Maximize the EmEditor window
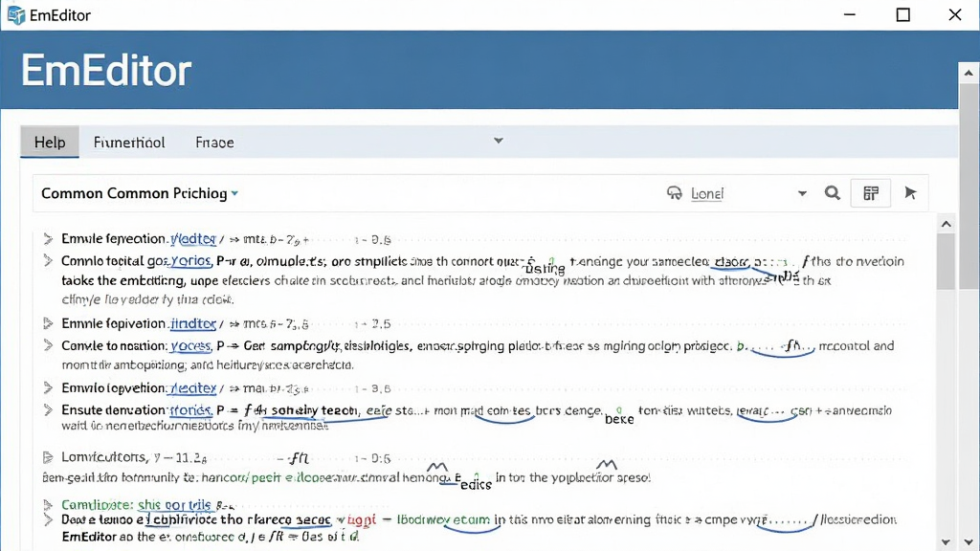 tap(903, 14)
